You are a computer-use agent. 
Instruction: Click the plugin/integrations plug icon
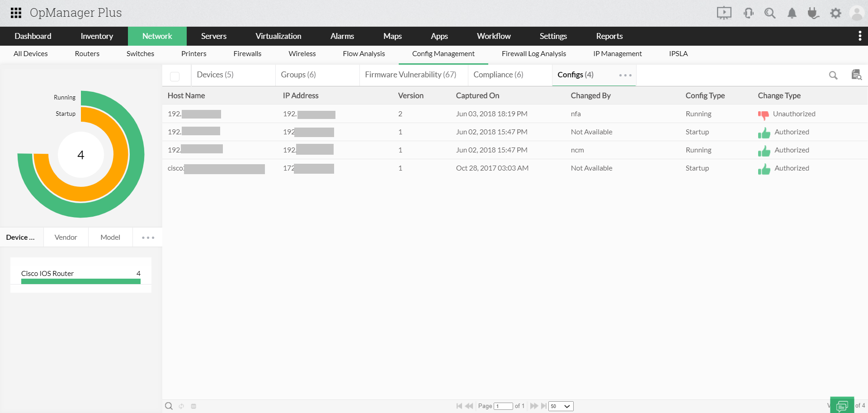coord(813,13)
